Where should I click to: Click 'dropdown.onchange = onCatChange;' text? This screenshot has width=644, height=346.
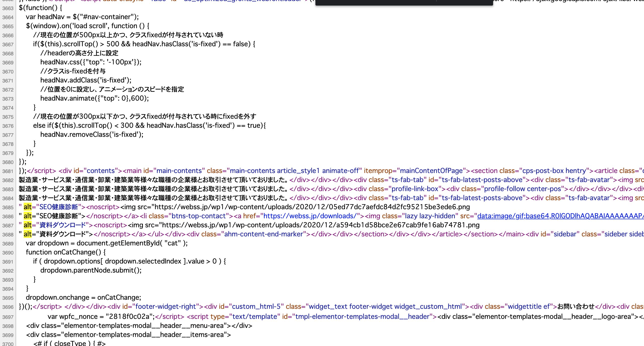[84, 297]
